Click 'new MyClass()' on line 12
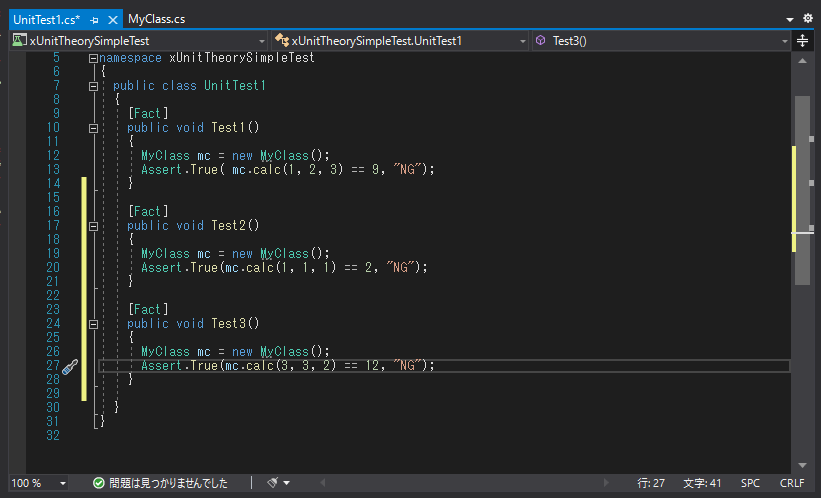Viewport: 821px width, 498px height. tap(277, 156)
